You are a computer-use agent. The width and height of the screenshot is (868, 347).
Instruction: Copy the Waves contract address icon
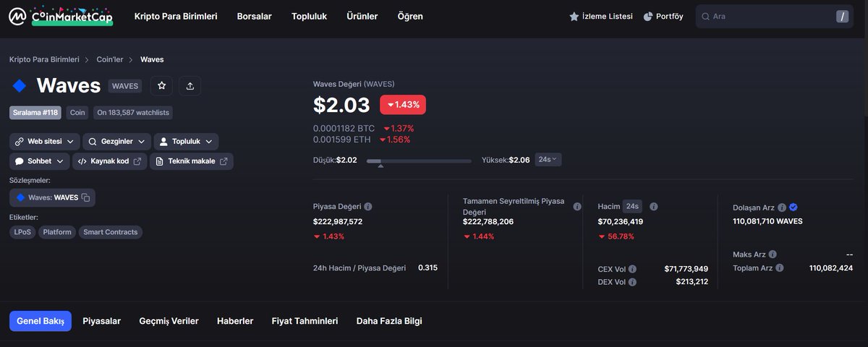pyautogui.click(x=85, y=197)
